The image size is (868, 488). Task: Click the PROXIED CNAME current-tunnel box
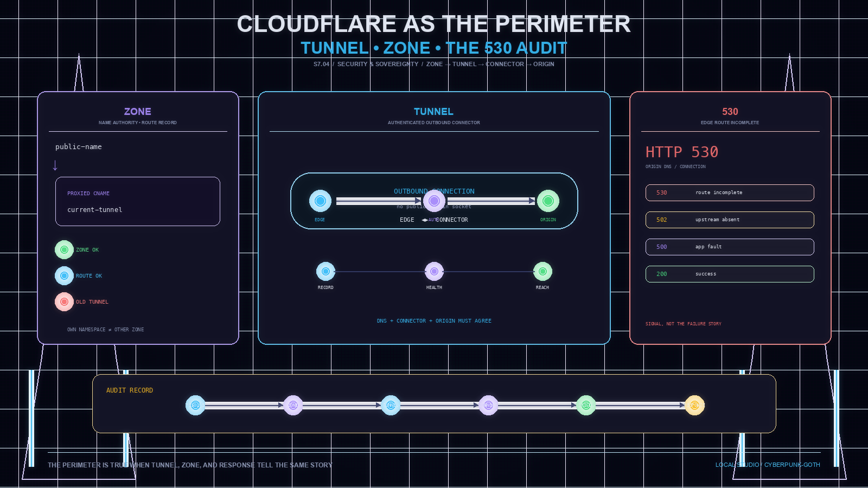[138, 201]
